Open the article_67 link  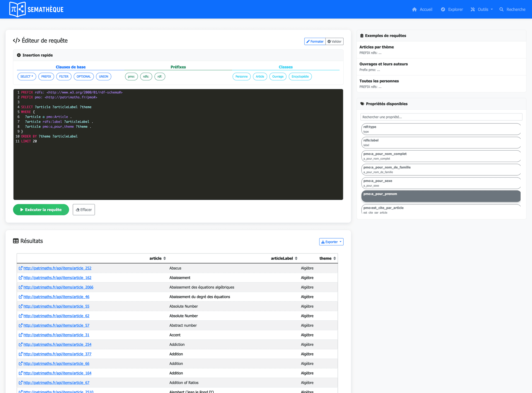pyautogui.click(x=56, y=383)
